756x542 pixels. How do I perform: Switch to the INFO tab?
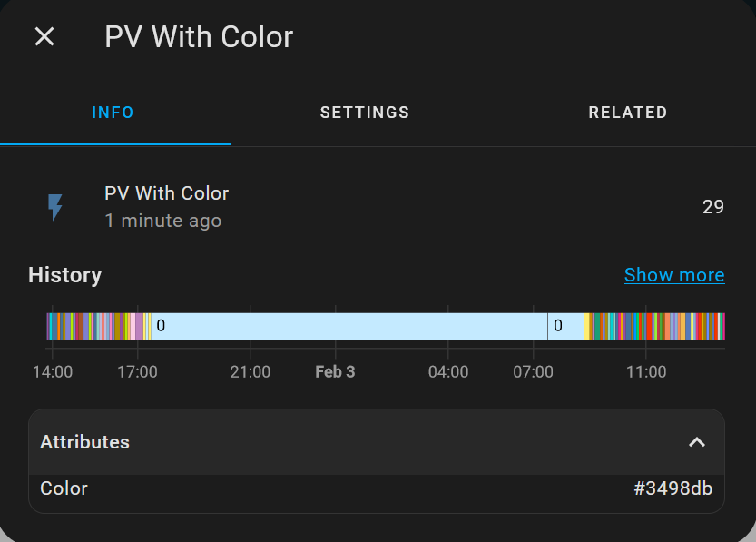click(113, 113)
